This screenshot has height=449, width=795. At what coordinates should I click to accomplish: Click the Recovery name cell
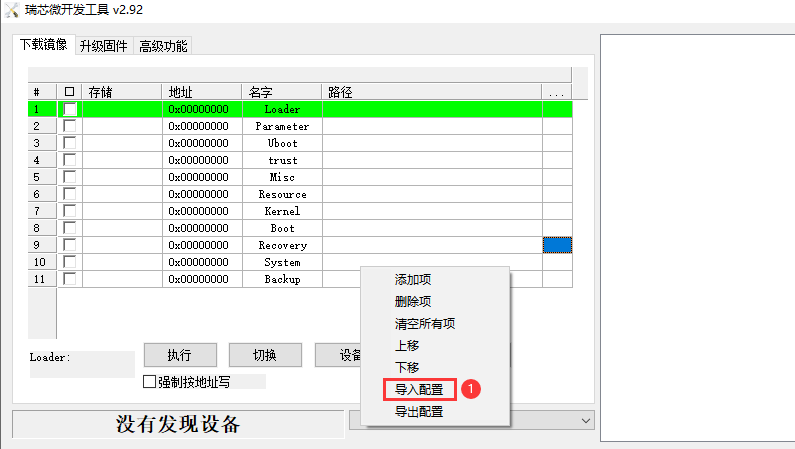pyautogui.click(x=282, y=245)
